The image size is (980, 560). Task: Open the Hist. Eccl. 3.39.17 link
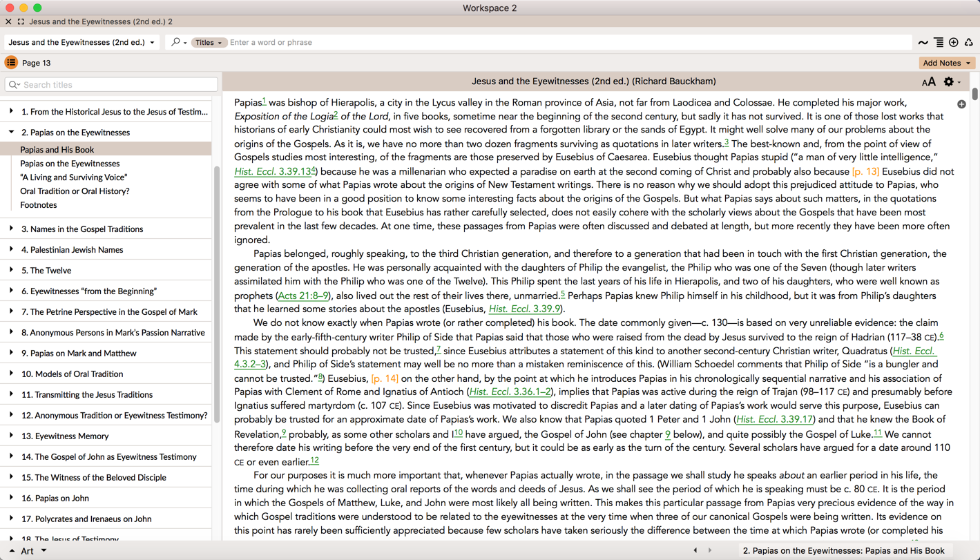coord(775,420)
